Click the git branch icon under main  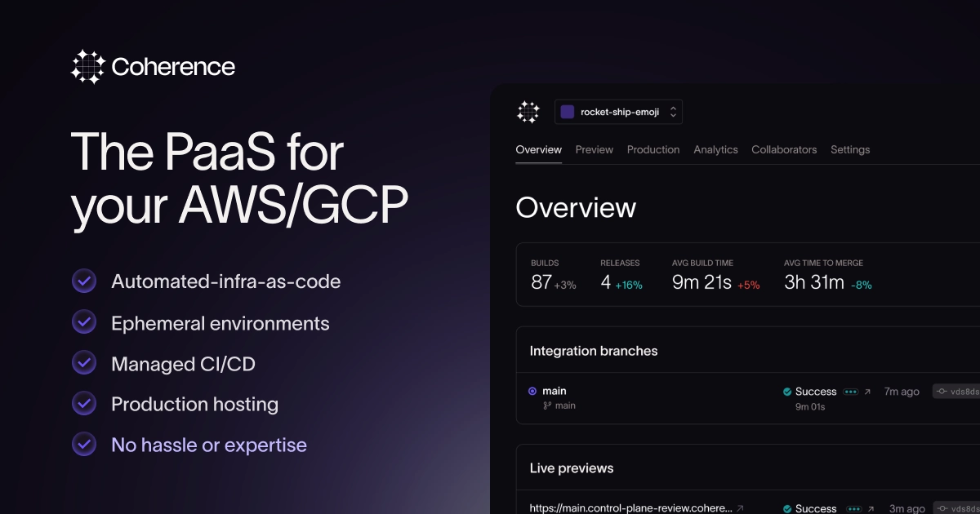point(547,405)
